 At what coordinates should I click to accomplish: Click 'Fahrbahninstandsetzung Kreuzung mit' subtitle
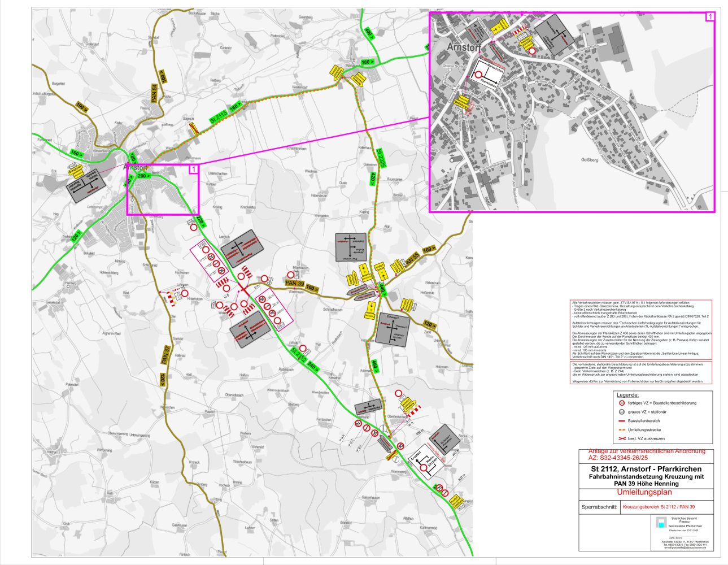click(x=647, y=477)
